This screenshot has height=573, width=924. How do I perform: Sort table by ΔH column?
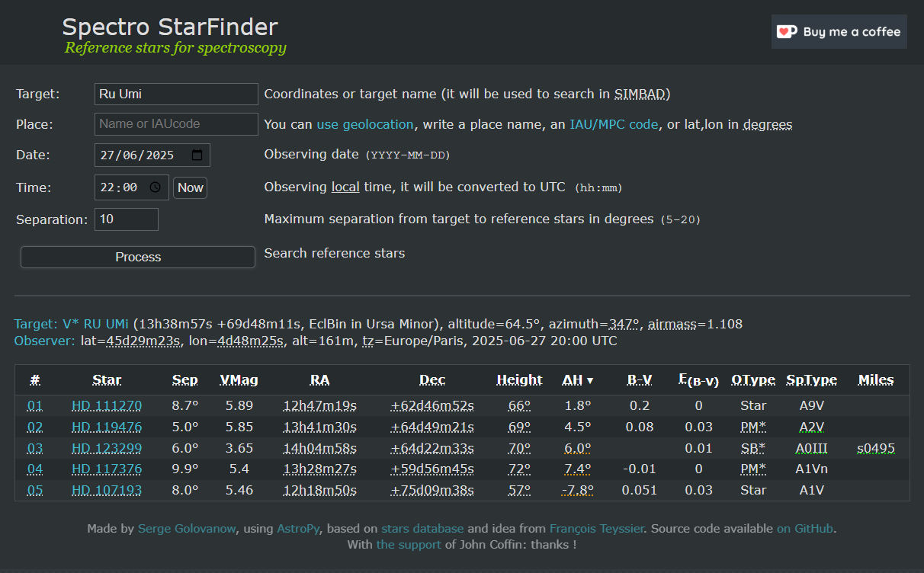click(577, 380)
